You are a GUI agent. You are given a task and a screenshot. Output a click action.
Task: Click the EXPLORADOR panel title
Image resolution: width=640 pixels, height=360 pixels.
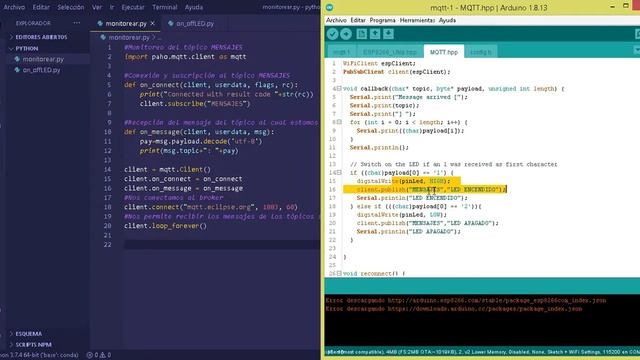(33, 23)
